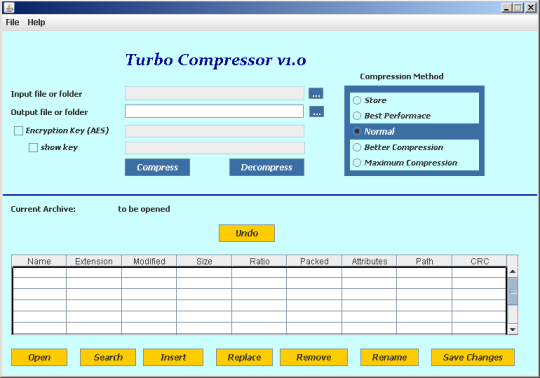The height and width of the screenshot is (378, 540).
Task: Click the table scrollbar up arrow
Action: (512, 272)
